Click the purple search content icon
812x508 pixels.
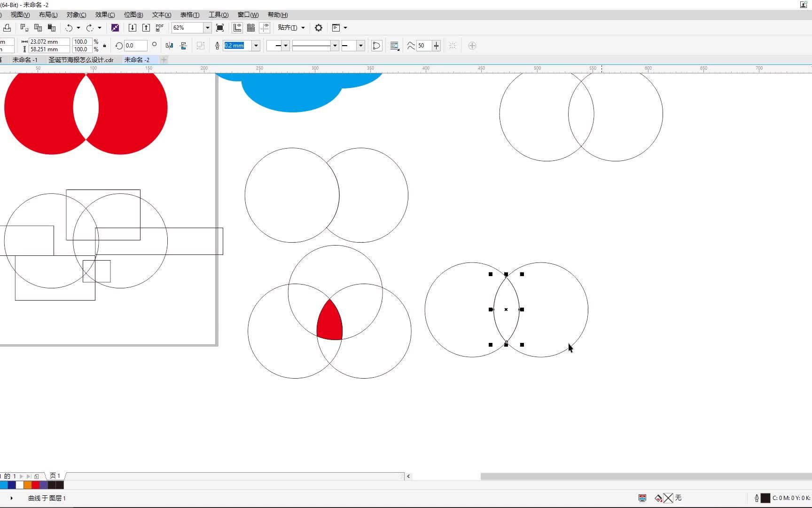coord(115,28)
